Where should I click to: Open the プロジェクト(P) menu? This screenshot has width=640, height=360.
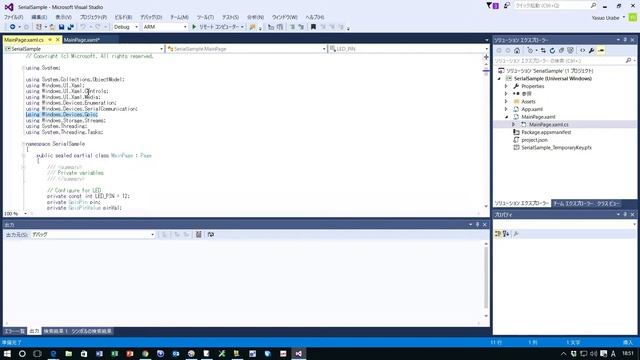93,17
